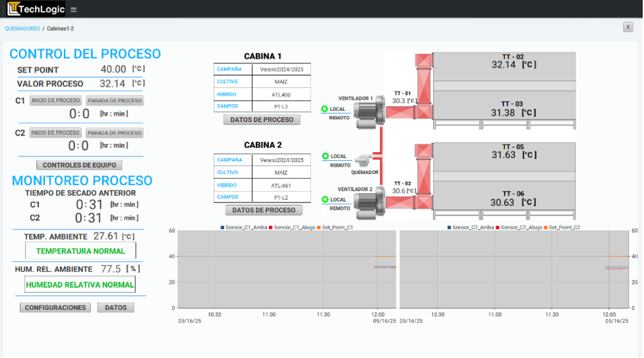The width and height of the screenshot is (644, 358).
Task: Select the Quemador burner icon
Action: point(362,160)
